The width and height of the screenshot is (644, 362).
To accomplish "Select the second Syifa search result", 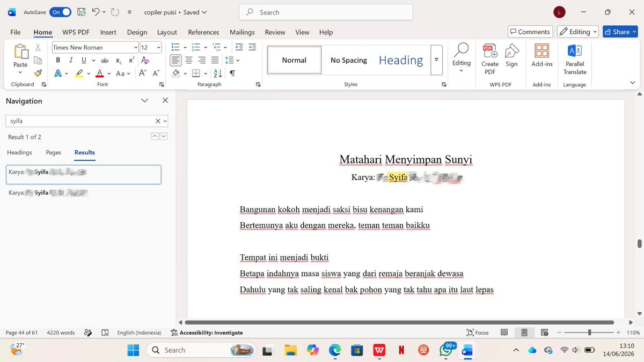I will pos(83,193).
